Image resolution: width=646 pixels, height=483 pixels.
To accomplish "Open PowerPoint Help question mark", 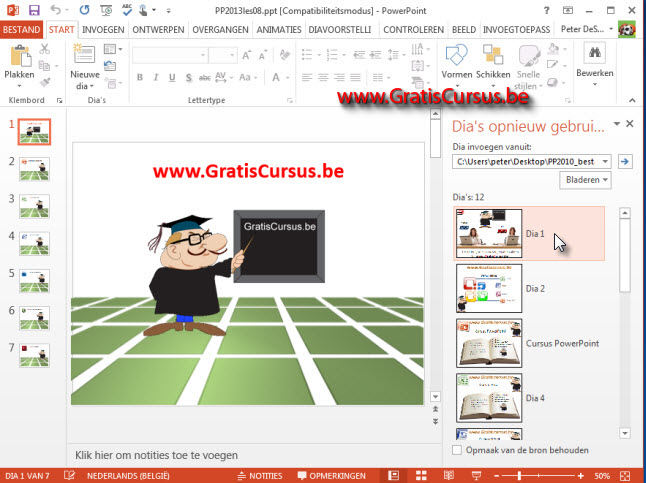I will (x=546, y=11).
